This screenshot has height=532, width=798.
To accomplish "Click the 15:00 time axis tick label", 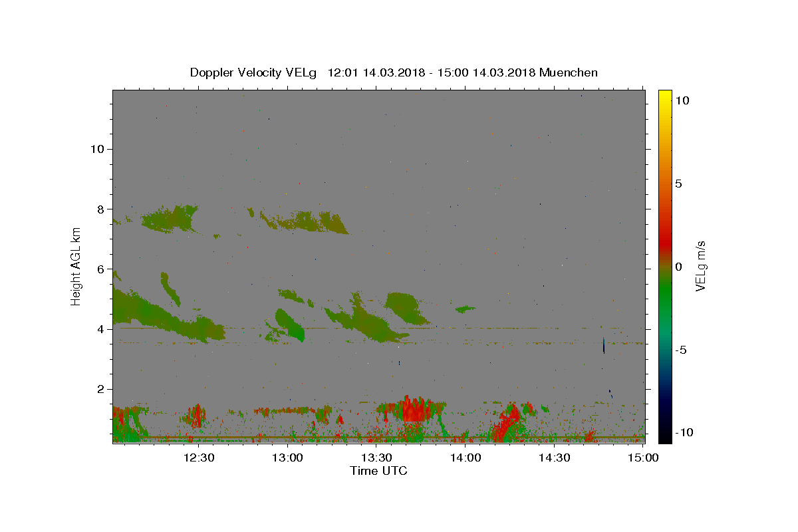I will (643, 458).
